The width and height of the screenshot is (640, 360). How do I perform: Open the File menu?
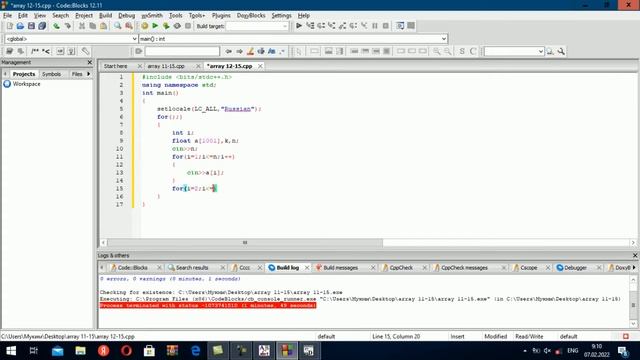pyautogui.click(x=7, y=16)
